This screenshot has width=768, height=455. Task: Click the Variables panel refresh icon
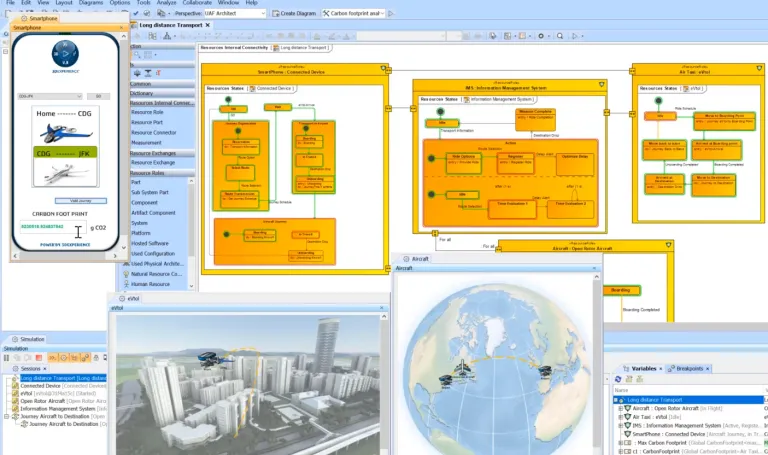(618, 379)
